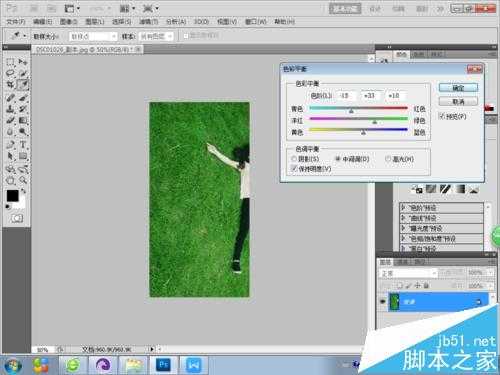
Task: Expand the "色阶" preset list item
Action: [441, 208]
